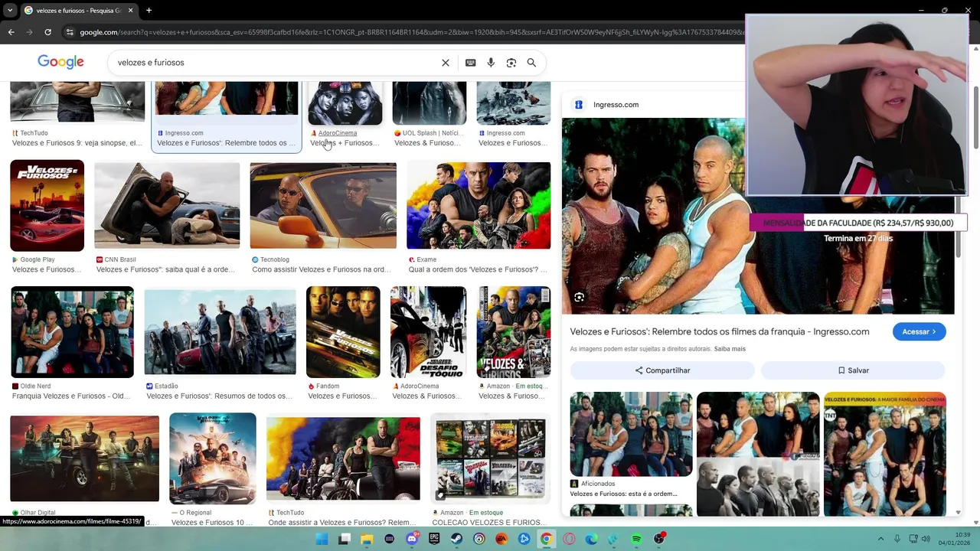Image resolution: width=980 pixels, height=551 pixels.
Task: Click UOL Splash source label
Action: pos(432,133)
